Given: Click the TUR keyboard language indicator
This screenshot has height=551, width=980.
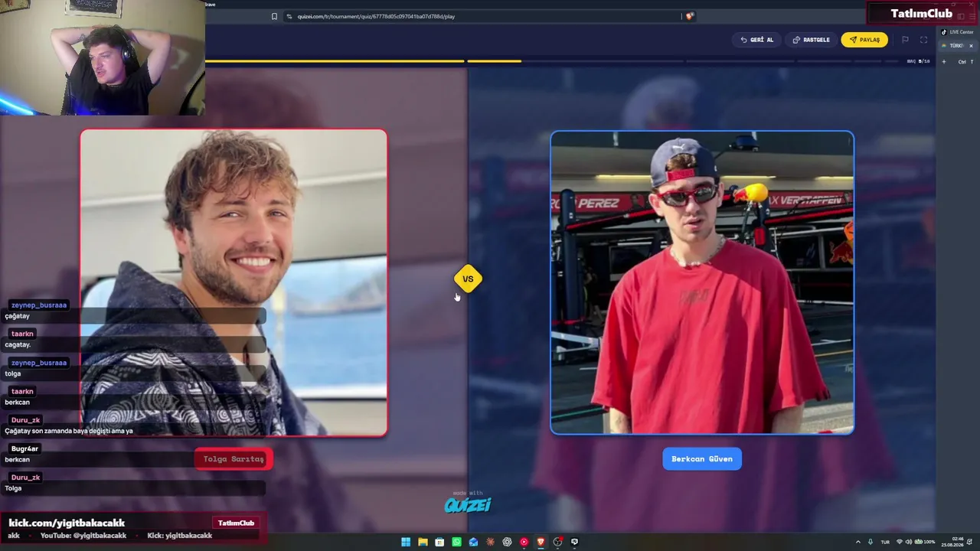Looking at the screenshot, I should [x=885, y=542].
